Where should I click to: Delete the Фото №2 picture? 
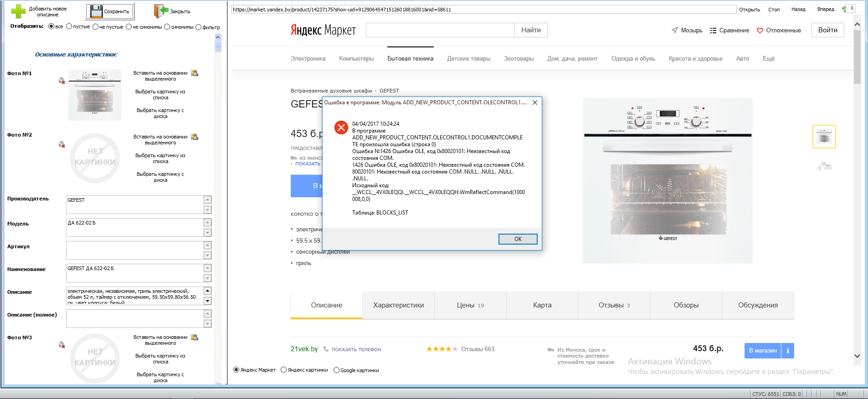click(x=62, y=144)
